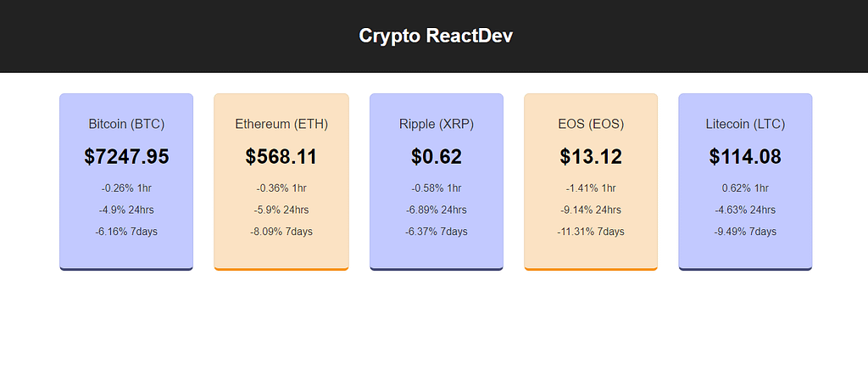Viewport: 868px width, 375px height.
Task: Click Bitcoin's -0.26% 1hr change
Action: click(127, 188)
